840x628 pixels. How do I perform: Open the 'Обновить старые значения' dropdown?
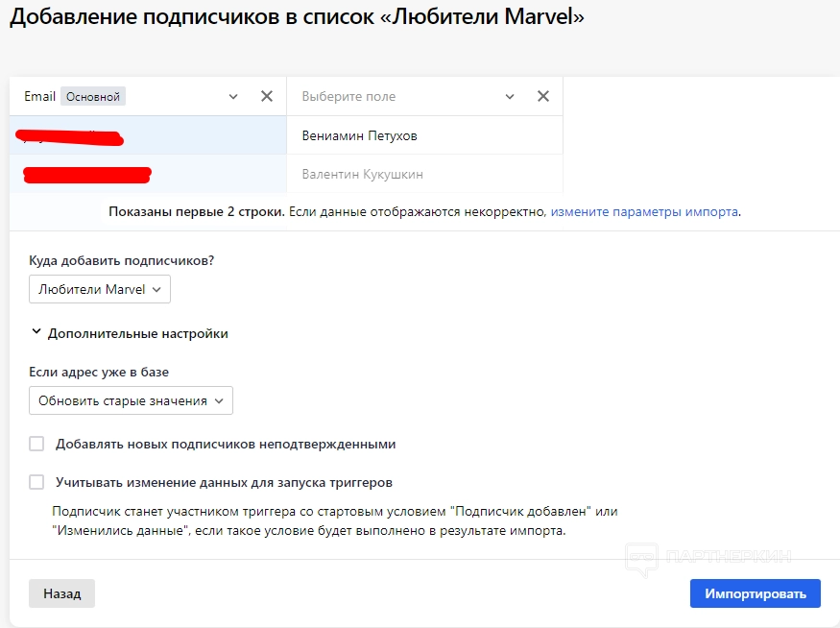point(131,400)
